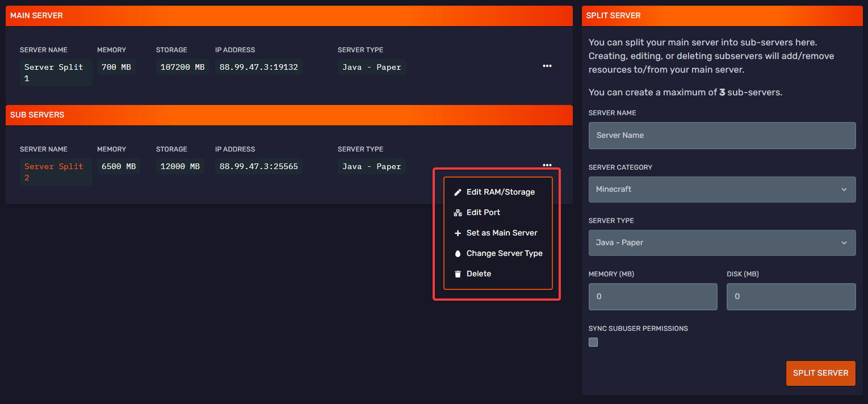The height and width of the screenshot is (404, 868).
Task: Click plus icon for Set as Main Server
Action: coord(458,233)
